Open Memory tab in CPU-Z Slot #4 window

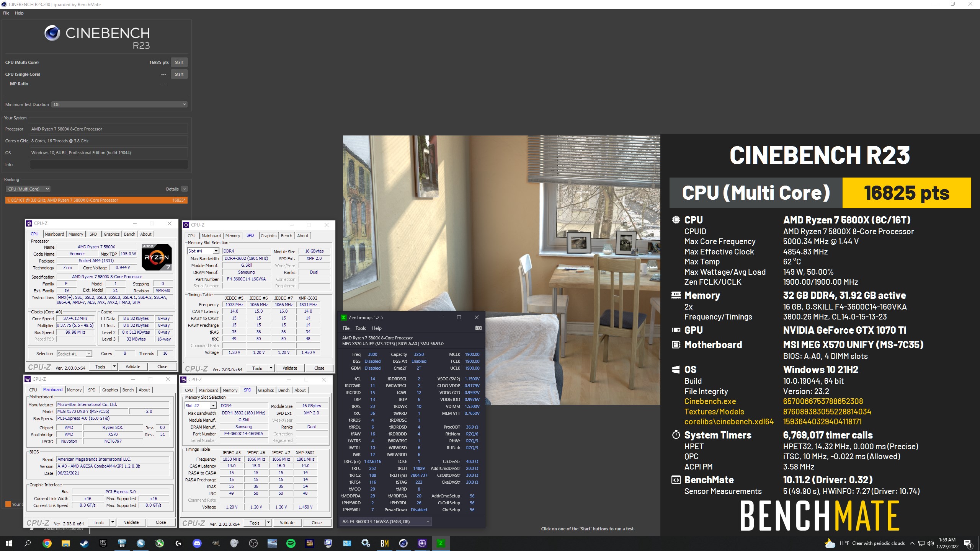tap(233, 236)
